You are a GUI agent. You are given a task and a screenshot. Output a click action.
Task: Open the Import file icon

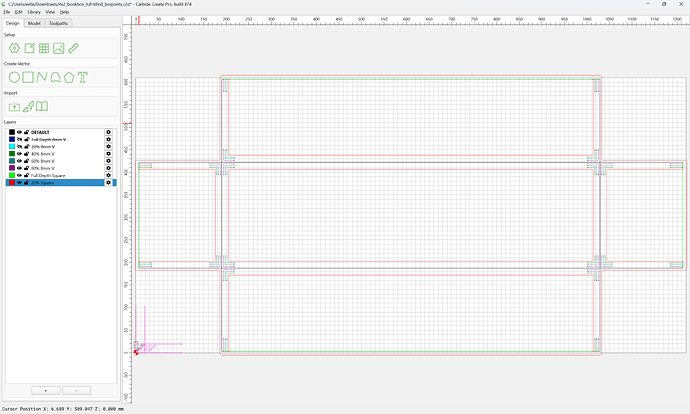pos(14,106)
